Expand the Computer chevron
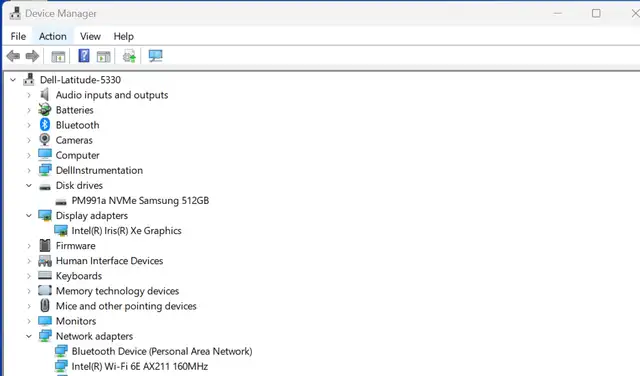 coord(29,155)
